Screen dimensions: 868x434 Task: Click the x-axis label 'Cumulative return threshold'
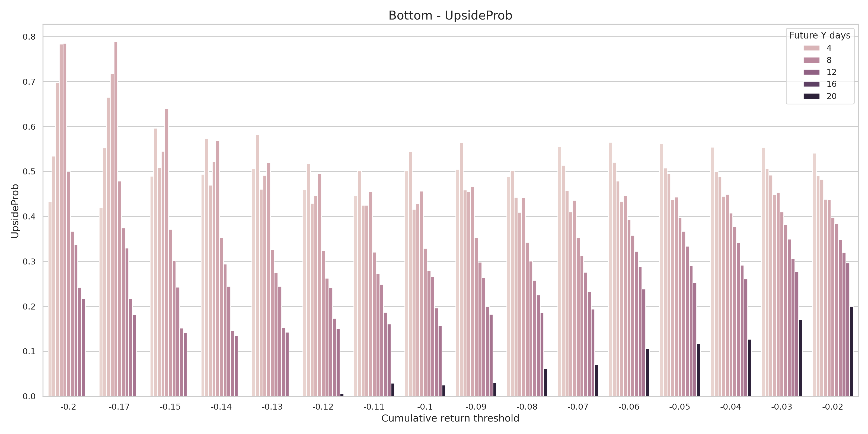tap(450, 419)
